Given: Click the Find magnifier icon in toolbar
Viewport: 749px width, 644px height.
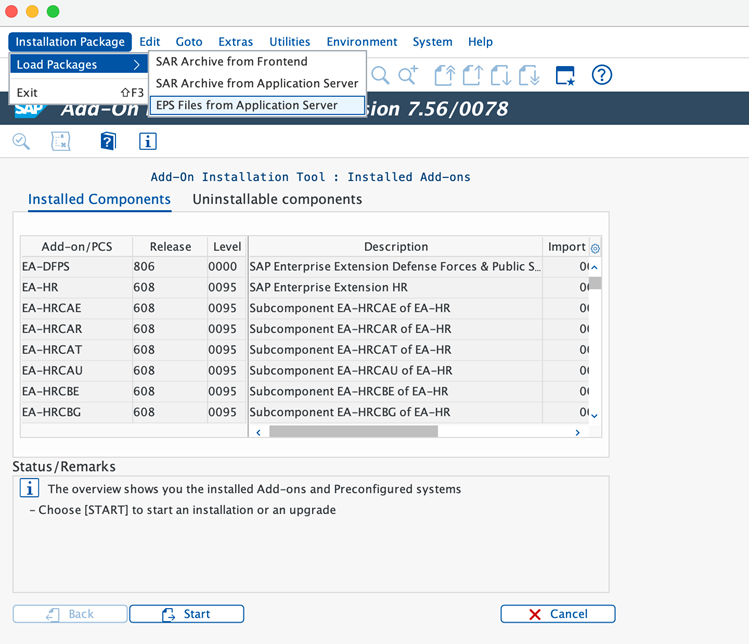Looking at the screenshot, I should point(380,75).
